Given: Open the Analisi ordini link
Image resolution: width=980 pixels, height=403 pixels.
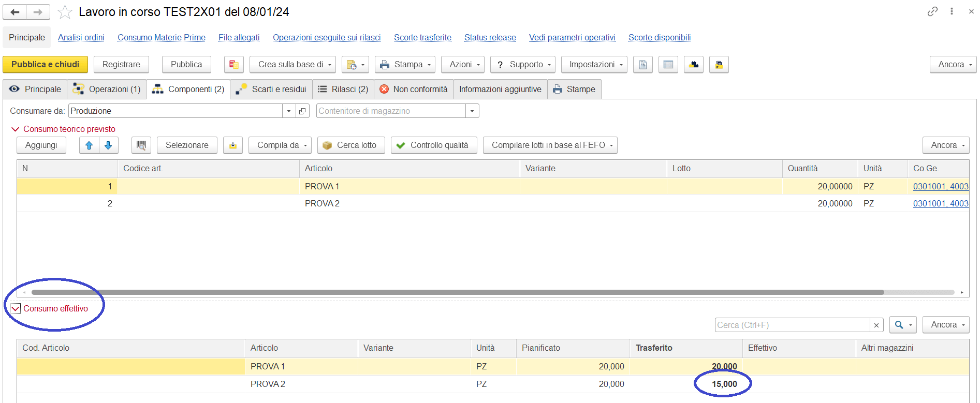Looking at the screenshot, I should point(81,37).
